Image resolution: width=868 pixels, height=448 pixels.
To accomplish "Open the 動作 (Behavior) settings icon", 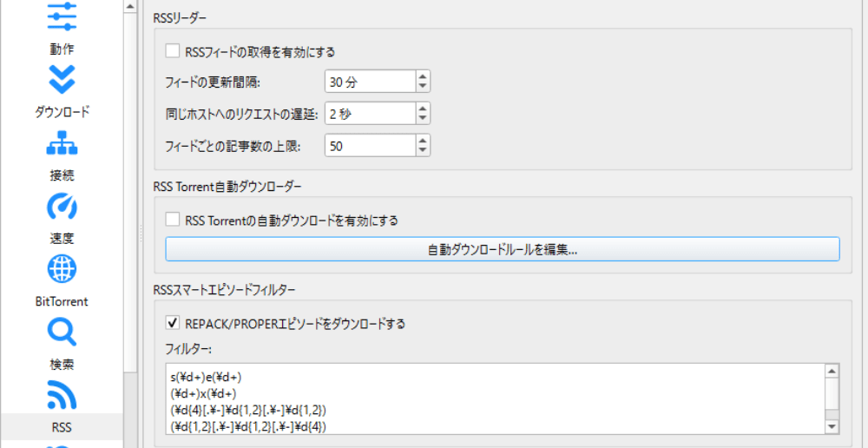I will coord(62,16).
